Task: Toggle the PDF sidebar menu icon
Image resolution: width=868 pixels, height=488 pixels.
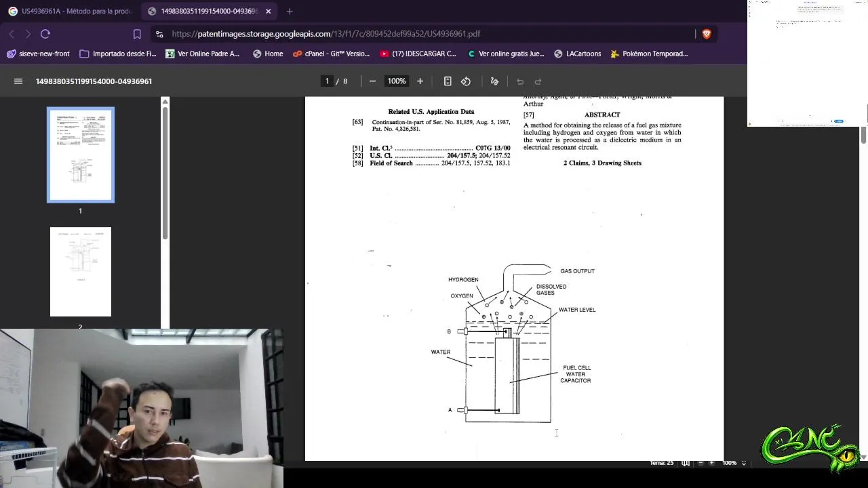Action: 18,81
